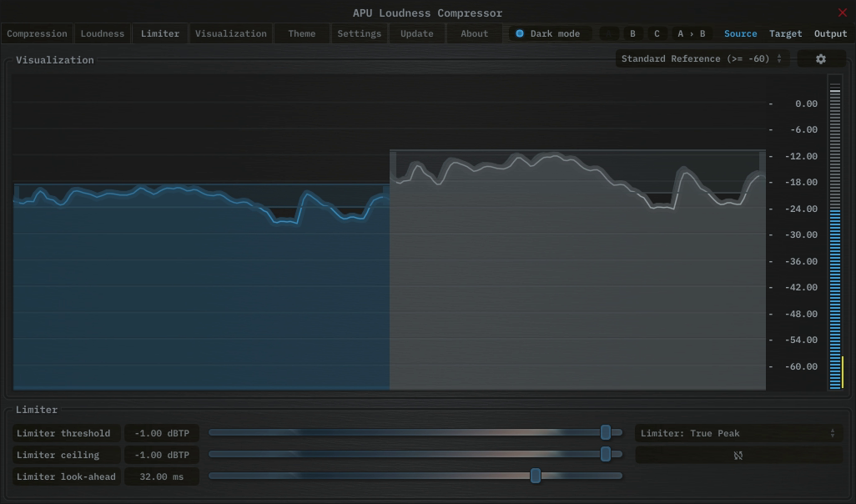This screenshot has height=504, width=856.
Task: Click the Limiter threshold value field
Action: point(161,433)
